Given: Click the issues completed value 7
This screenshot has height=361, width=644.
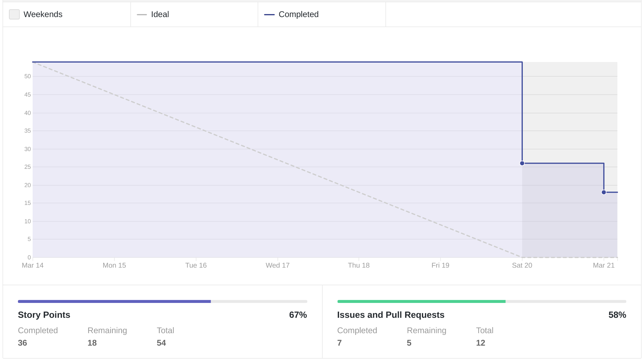Looking at the screenshot, I should pyautogui.click(x=339, y=343).
